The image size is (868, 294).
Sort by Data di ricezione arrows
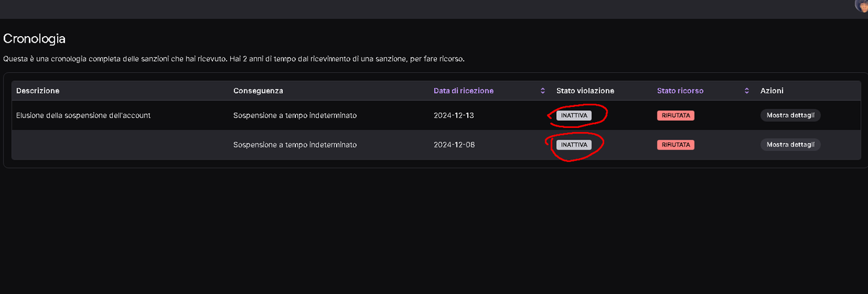[x=542, y=91]
